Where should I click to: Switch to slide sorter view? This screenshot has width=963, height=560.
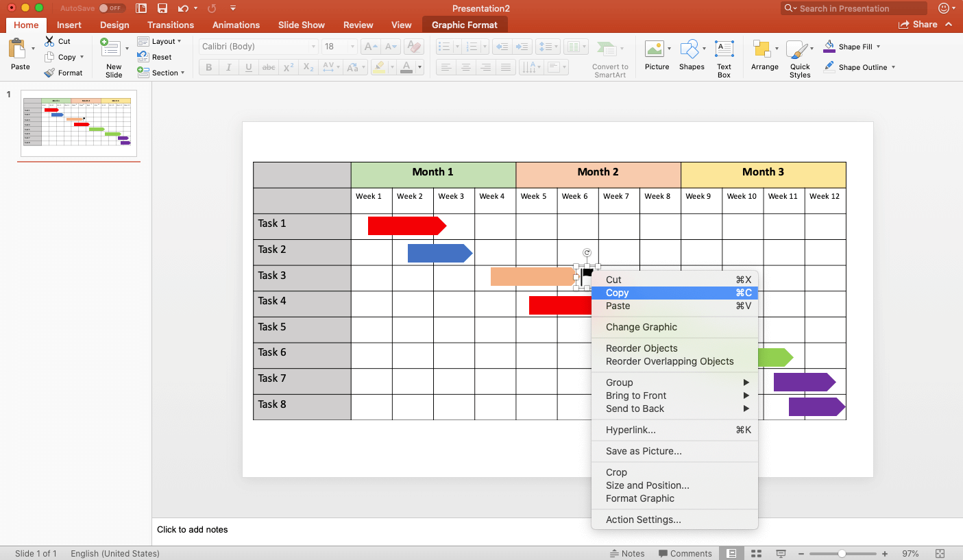pyautogui.click(x=756, y=553)
